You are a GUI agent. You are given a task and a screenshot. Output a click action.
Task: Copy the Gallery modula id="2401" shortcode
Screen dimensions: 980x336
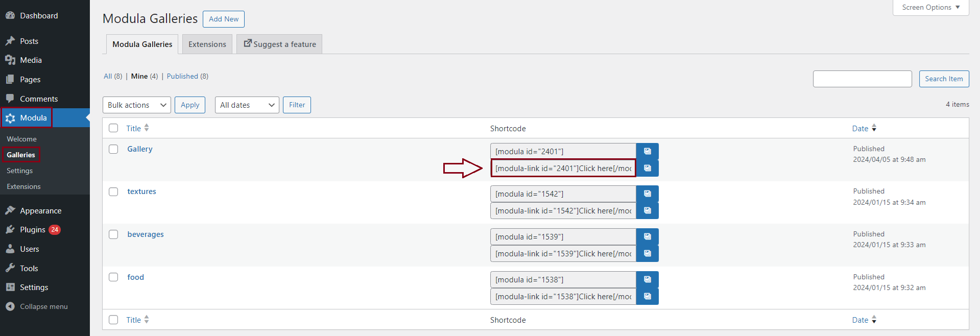pos(647,151)
